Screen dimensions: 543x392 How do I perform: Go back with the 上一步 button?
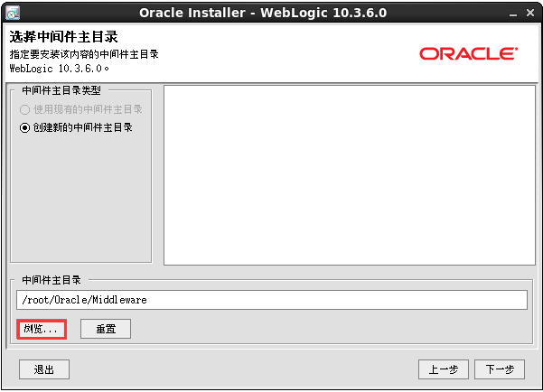(x=444, y=369)
